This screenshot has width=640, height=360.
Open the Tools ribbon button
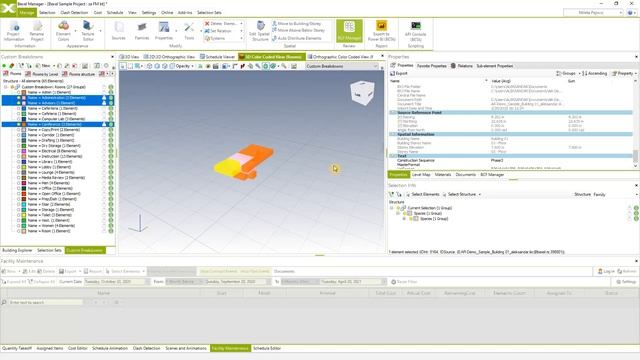189,31
